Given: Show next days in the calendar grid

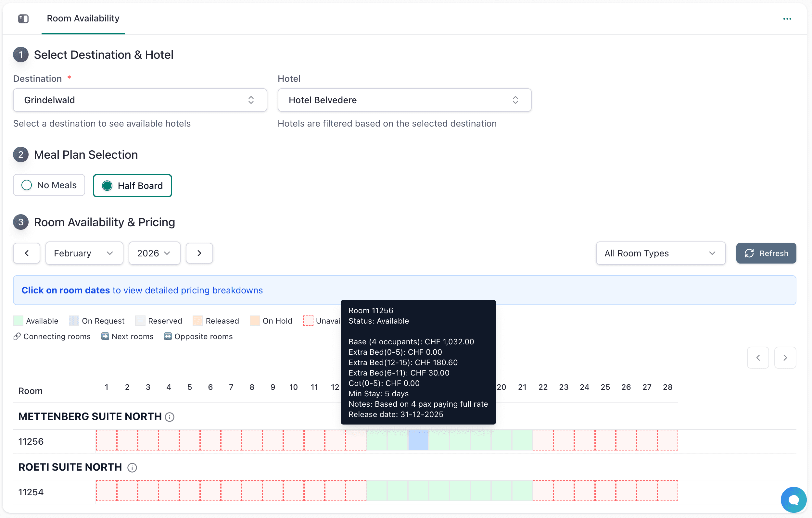Looking at the screenshot, I should (785, 358).
